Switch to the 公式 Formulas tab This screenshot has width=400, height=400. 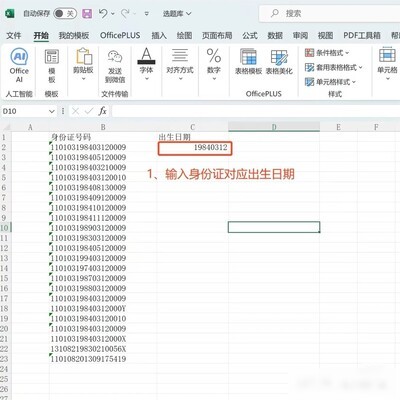pyautogui.click(x=250, y=35)
